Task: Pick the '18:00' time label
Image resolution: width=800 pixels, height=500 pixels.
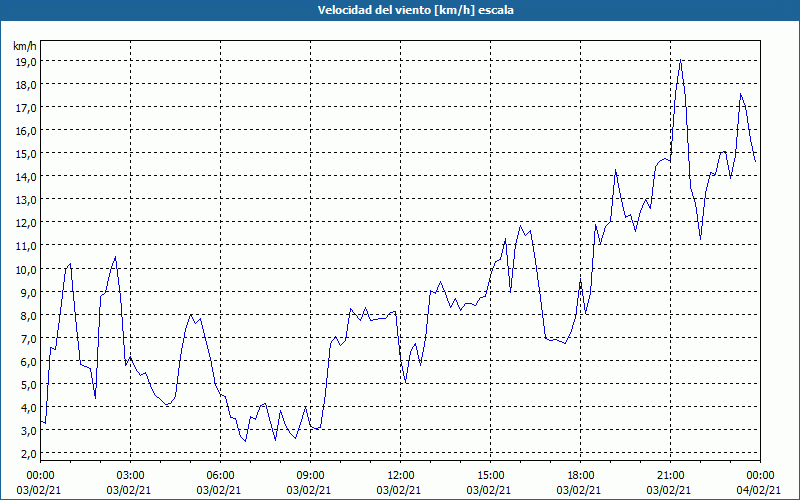Action: click(581, 476)
